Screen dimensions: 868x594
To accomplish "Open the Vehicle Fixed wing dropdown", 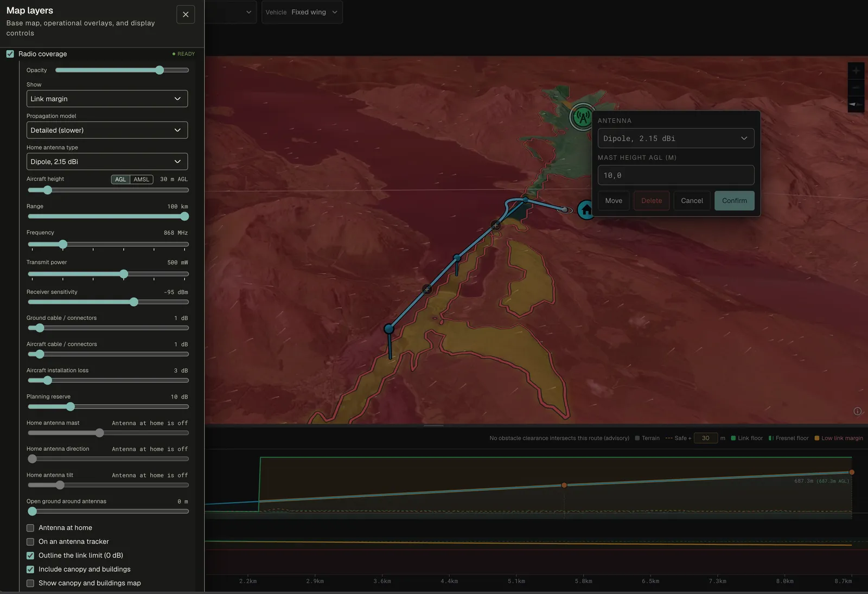I will pyautogui.click(x=302, y=12).
